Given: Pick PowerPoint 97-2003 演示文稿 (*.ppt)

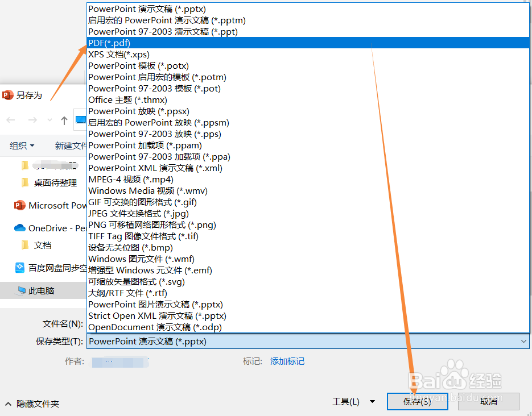Looking at the screenshot, I should [308, 31].
